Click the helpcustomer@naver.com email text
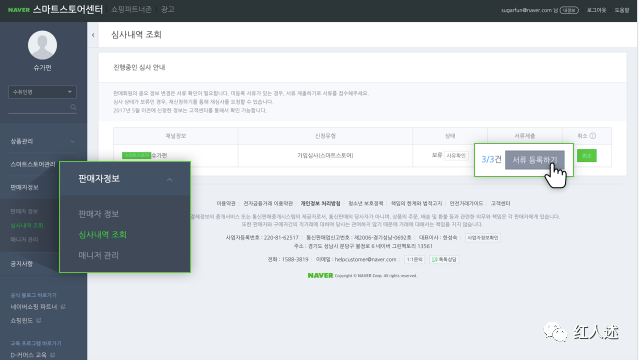The height and width of the screenshot is (360, 639). [366, 259]
